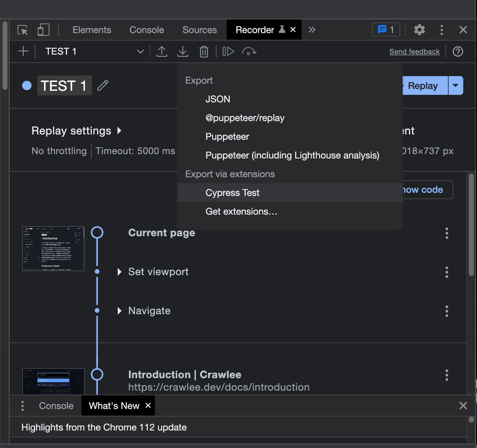This screenshot has width=477, height=448.
Task: Click the Current page screenshot thumbnail
Action: pyautogui.click(x=53, y=249)
